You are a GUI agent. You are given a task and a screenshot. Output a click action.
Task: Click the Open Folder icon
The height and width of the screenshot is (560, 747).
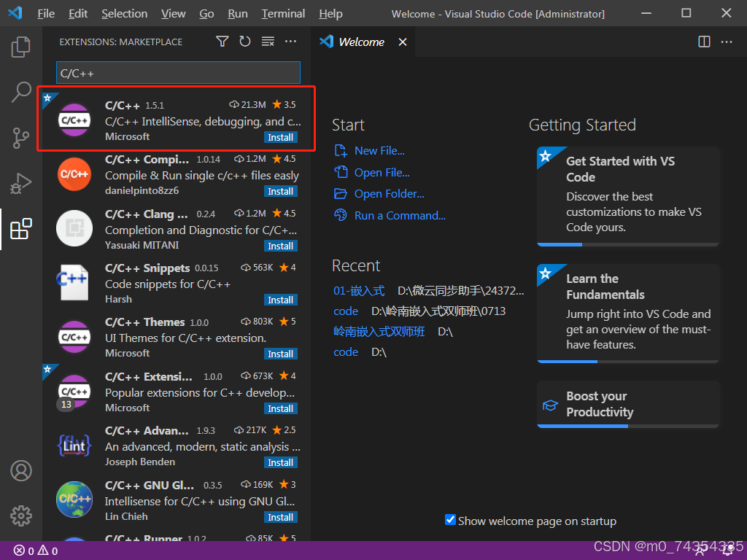point(341,194)
